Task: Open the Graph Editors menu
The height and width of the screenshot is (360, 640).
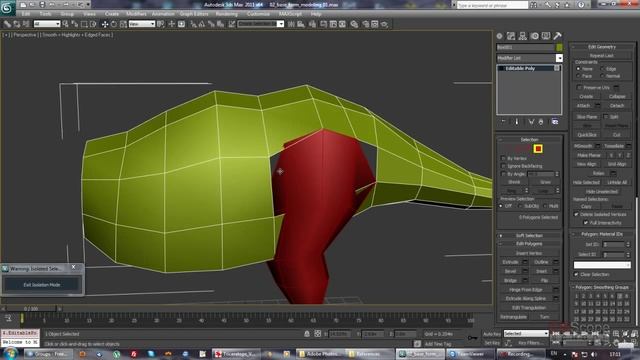Action: coord(194,14)
